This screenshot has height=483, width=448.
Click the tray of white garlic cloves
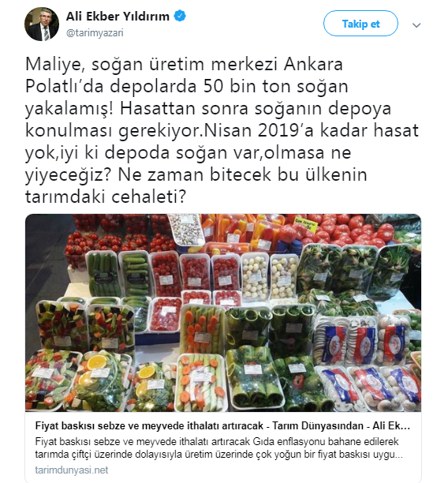coord(270,276)
